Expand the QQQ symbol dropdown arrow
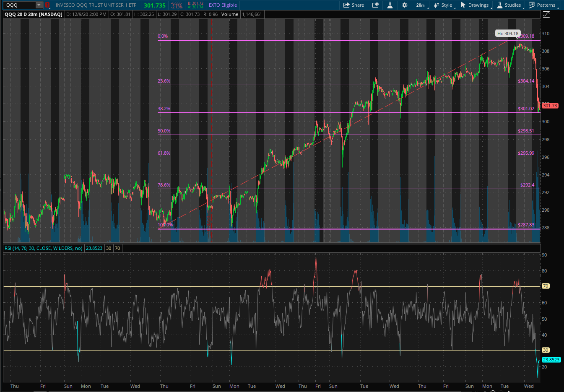 39,5
